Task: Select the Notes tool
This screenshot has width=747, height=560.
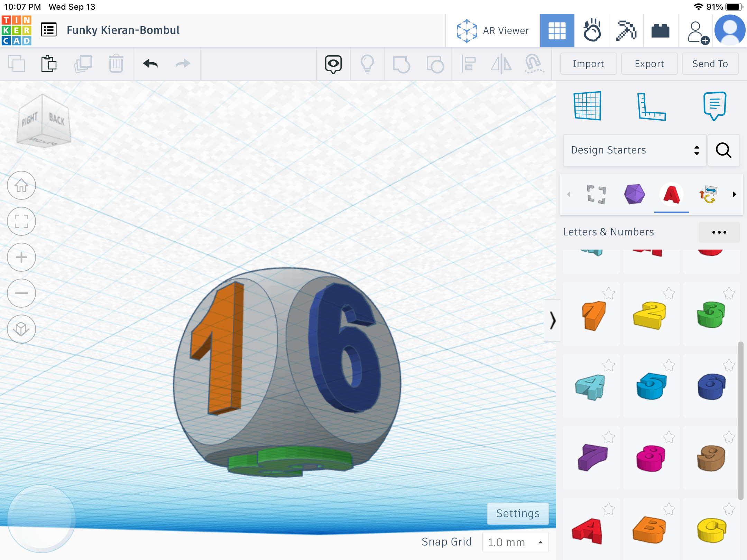Action: tap(714, 106)
